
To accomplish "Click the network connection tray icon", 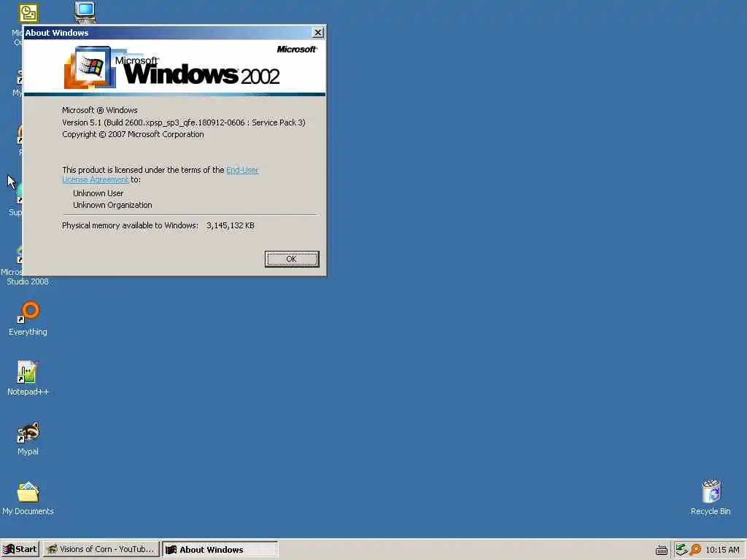I will click(x=681, y=550).
